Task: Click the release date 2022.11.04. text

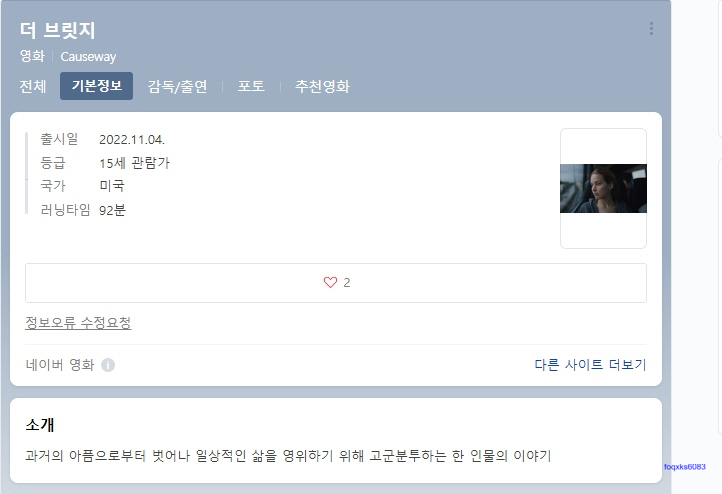Action: [132, 139]
